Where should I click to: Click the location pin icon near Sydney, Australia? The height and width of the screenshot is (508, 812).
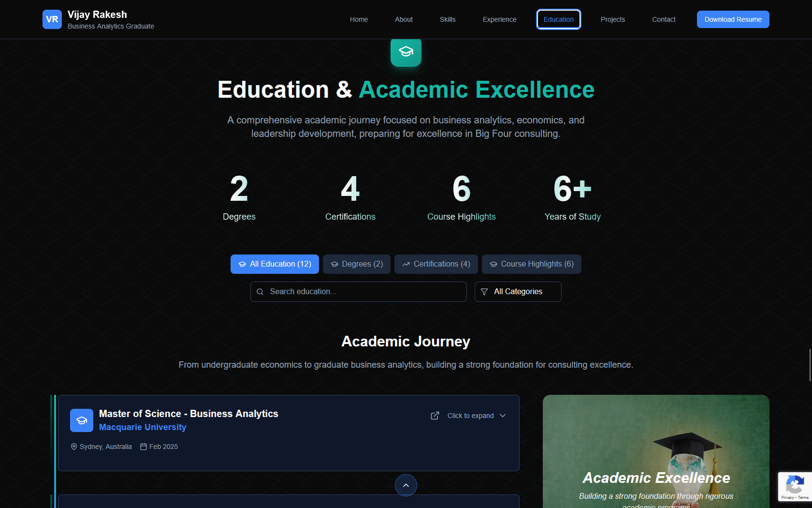[x=74, y=447]
